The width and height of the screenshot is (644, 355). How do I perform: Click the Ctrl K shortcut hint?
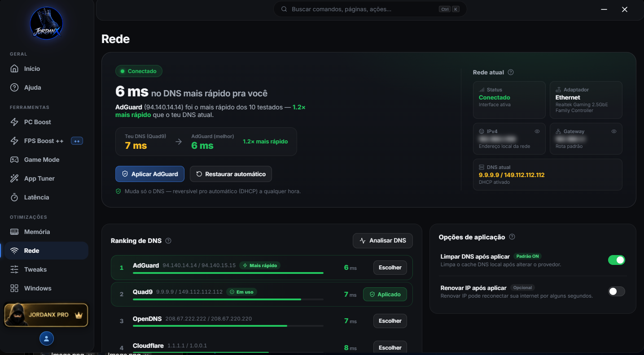pyautogui.click(x=449, y=9)
